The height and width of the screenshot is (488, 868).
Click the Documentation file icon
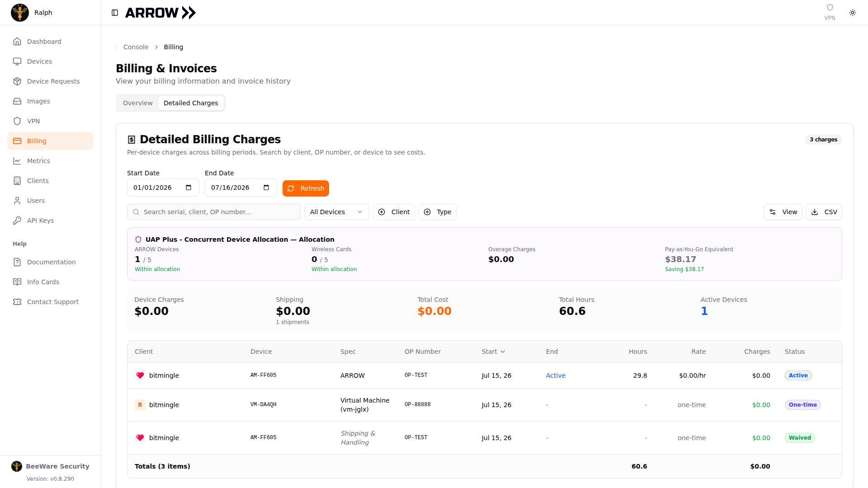tap(17, 262)
